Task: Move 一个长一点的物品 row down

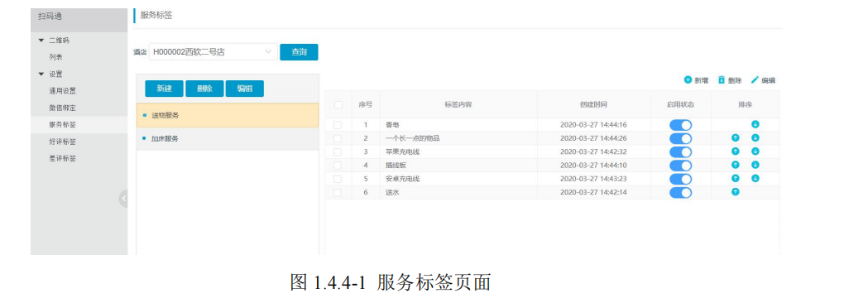Action: [x=755, y=138]
